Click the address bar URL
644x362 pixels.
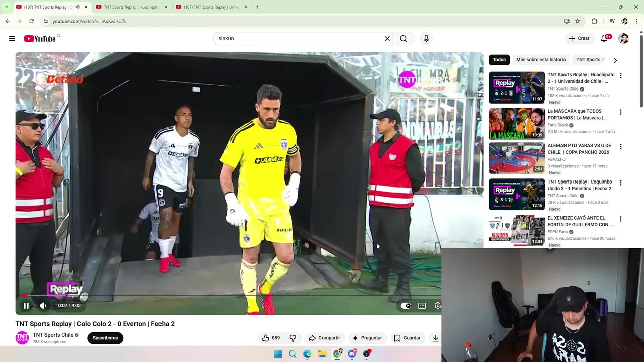click(90, 21)
